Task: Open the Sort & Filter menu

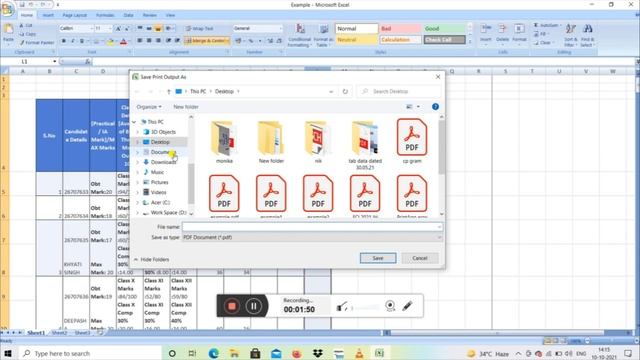Action: click(571, 35)
